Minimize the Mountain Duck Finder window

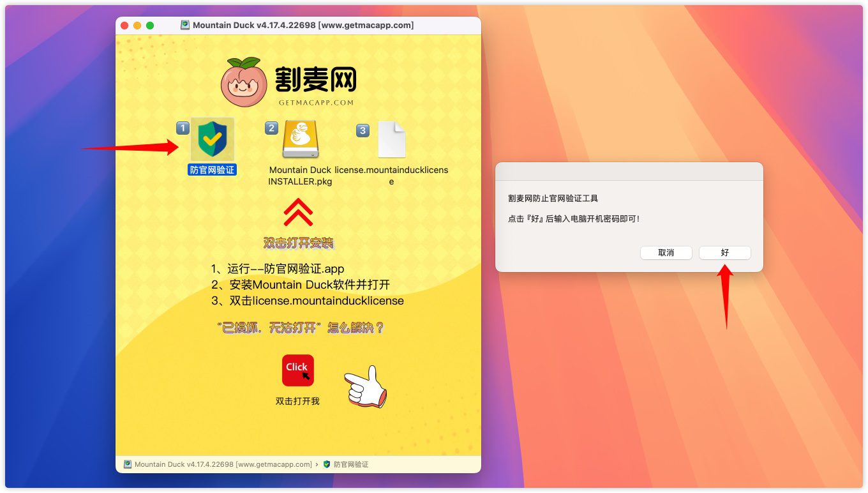[x=137, y=26]
